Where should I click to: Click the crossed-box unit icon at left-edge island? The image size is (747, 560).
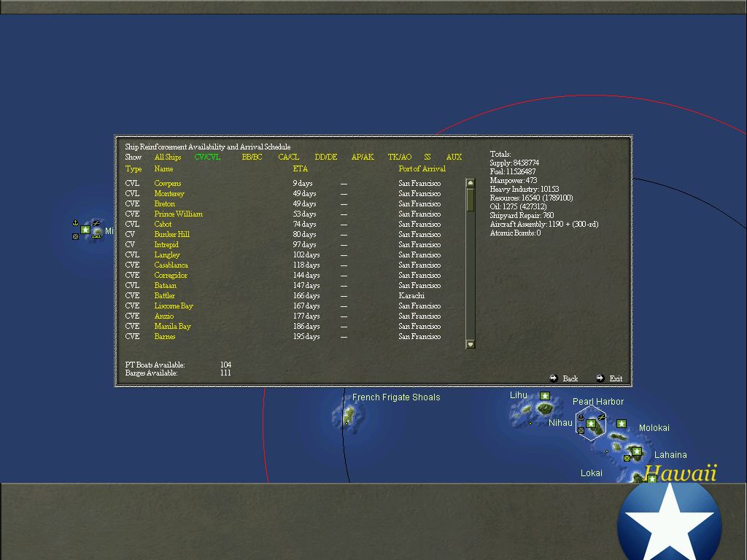click(x=75, y=236)
